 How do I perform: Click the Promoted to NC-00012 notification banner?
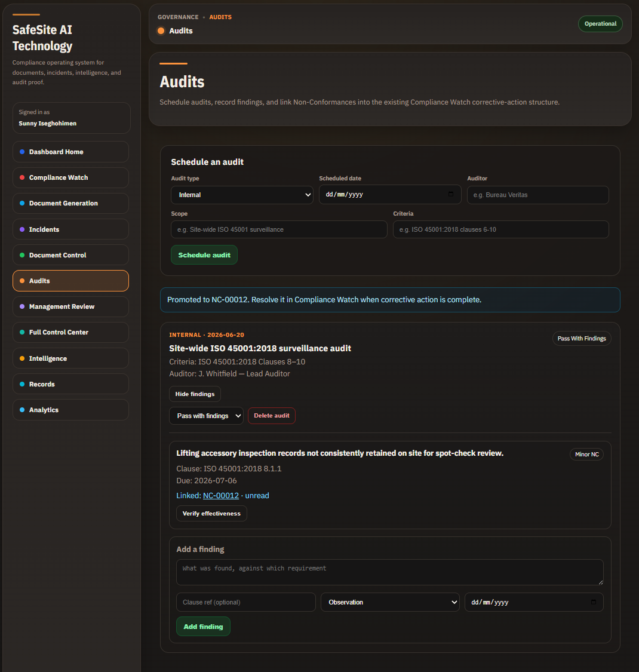(390, 300)
